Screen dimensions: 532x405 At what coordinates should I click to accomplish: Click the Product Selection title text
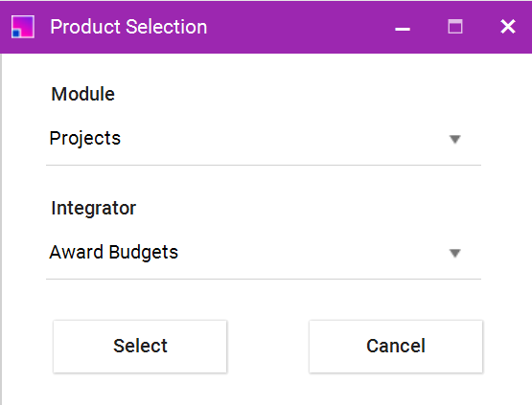pos(128,27)
